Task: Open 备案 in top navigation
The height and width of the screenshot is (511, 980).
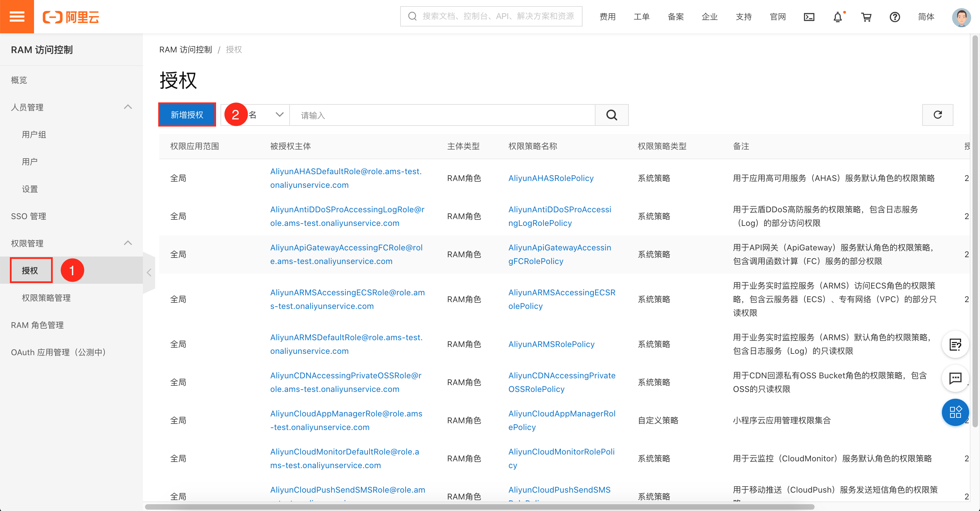Action: (676, 17)
